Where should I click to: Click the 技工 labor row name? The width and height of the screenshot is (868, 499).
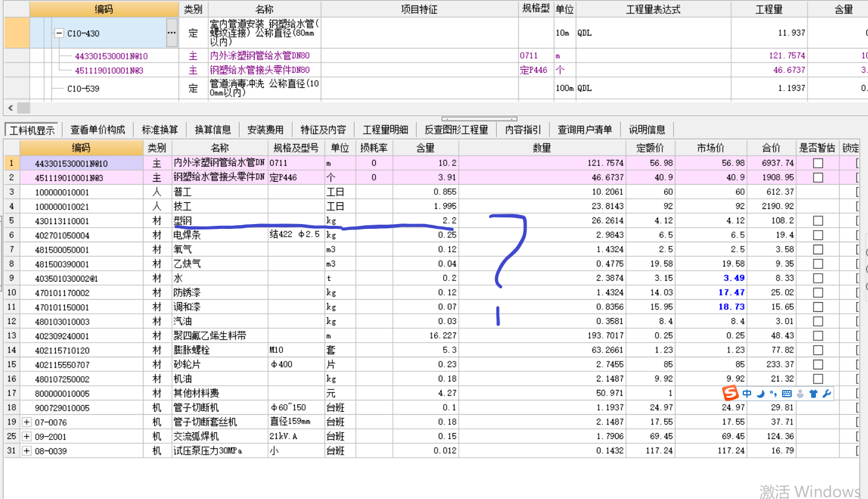click(220, 207)
